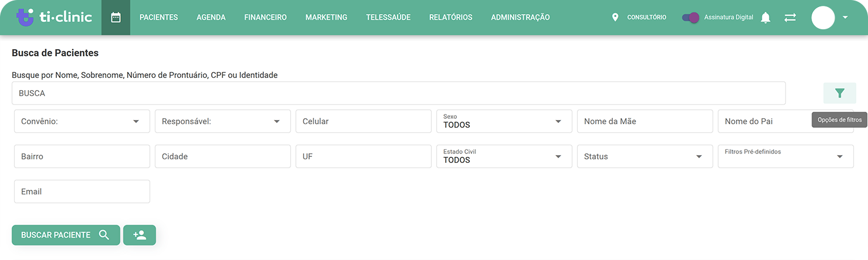868x260 pixels.
Task: Click the BUSCAR PACIENTE button
Action: coord(66,235)
